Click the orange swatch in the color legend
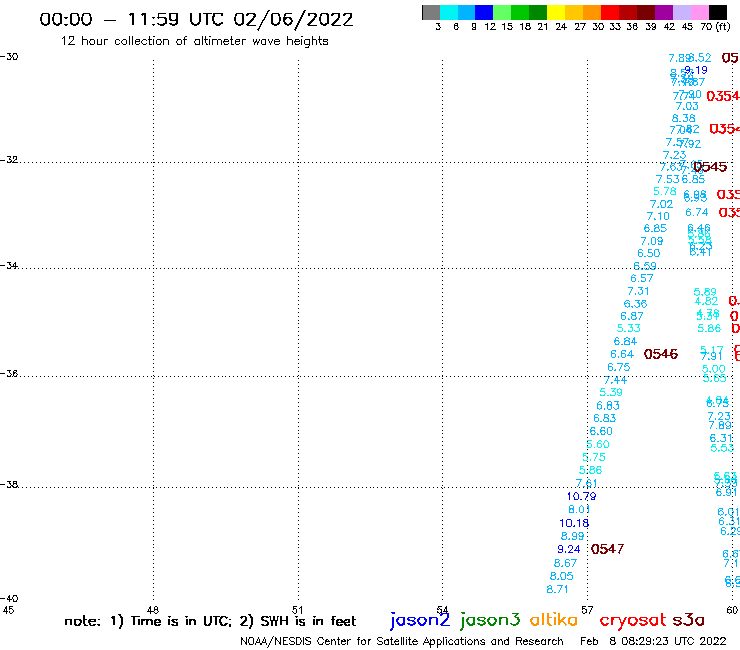 (x=592, y=12)
